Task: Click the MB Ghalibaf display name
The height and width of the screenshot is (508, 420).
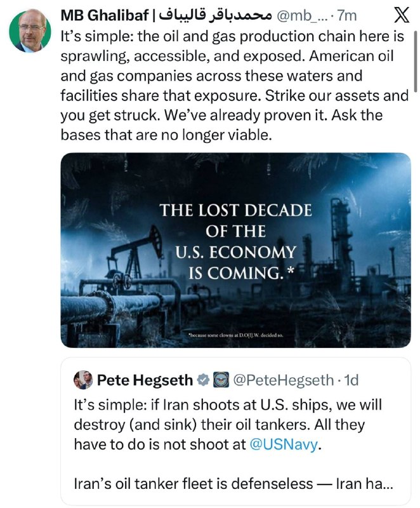Action: click(105, 15)
